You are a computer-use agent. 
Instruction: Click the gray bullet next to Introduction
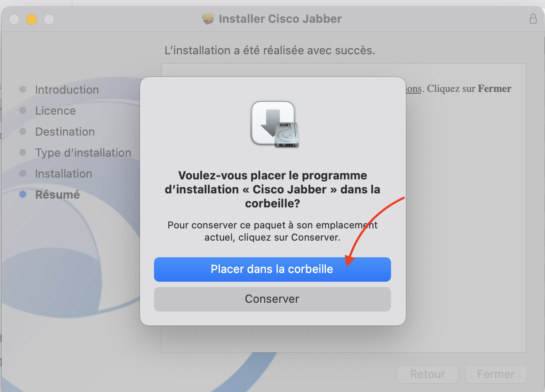pos(23,90)
